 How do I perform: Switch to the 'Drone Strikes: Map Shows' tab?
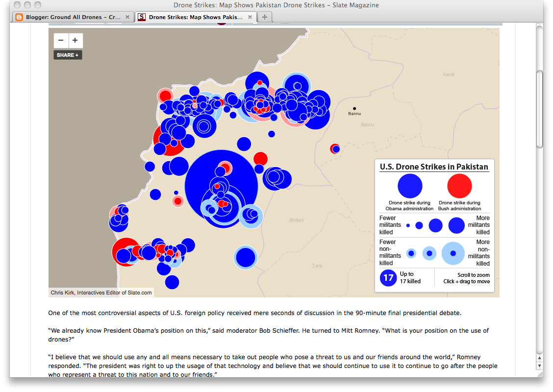point(194,16)
